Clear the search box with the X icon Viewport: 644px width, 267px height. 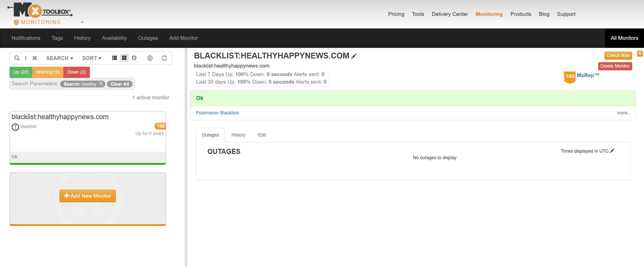[35, 58]
